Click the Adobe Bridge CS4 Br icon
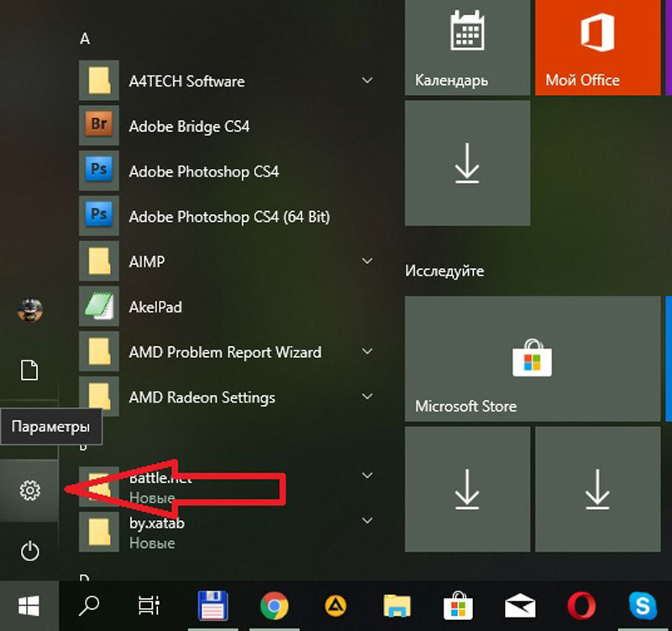The height and width of the screenshot is (631, 672). pyautogui.click(x=99, y=125)
